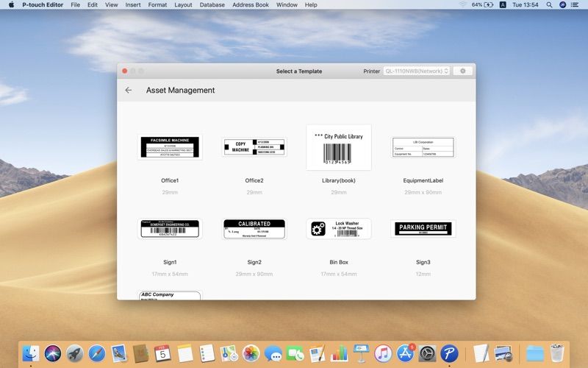Viewport: 588px width, 368px height.
Task: Open the Window menu
Action: point(287,5)
